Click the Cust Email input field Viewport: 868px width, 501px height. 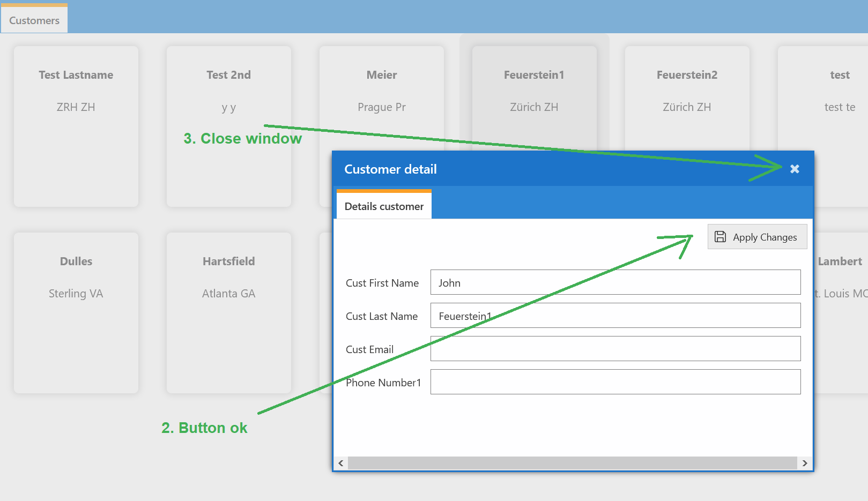(615, 348)
